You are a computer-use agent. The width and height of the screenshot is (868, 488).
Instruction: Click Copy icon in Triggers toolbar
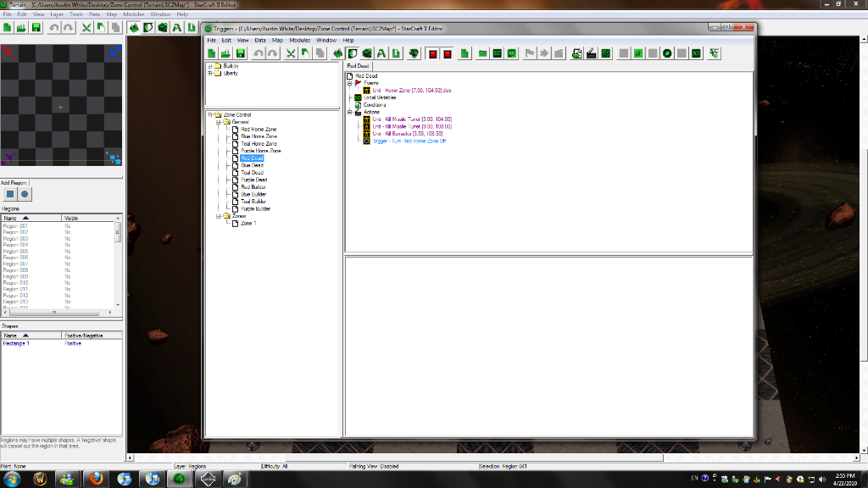(x=305, y=53)
